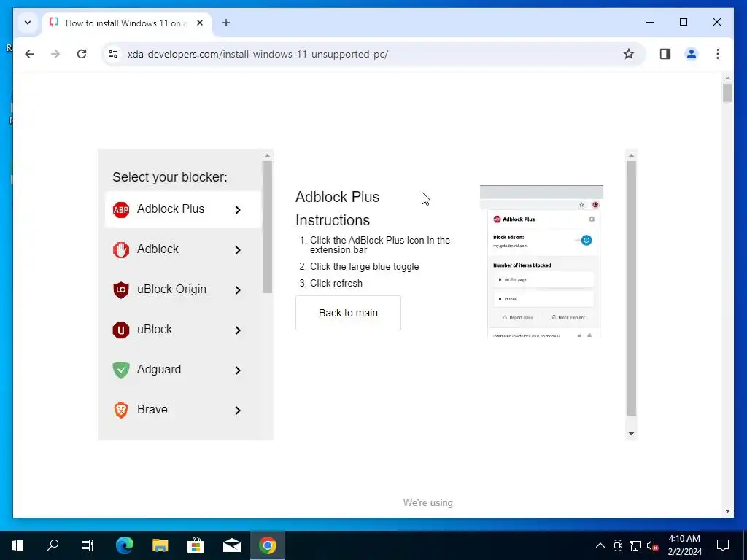Click the muted volume tray icon
This screenshot has height=560, width=747.
coord(653,545)
